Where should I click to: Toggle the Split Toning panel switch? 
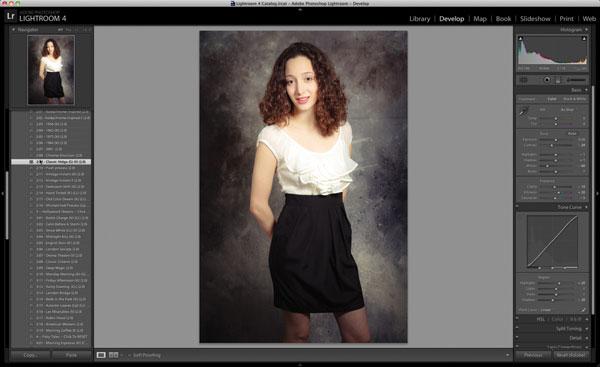click(517, 328)
